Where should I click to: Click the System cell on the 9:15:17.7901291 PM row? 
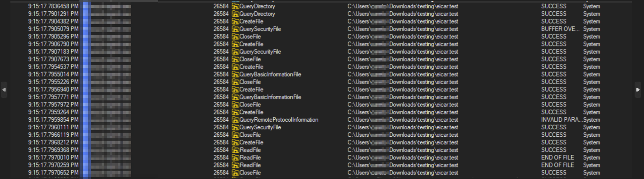coord(591,14)
